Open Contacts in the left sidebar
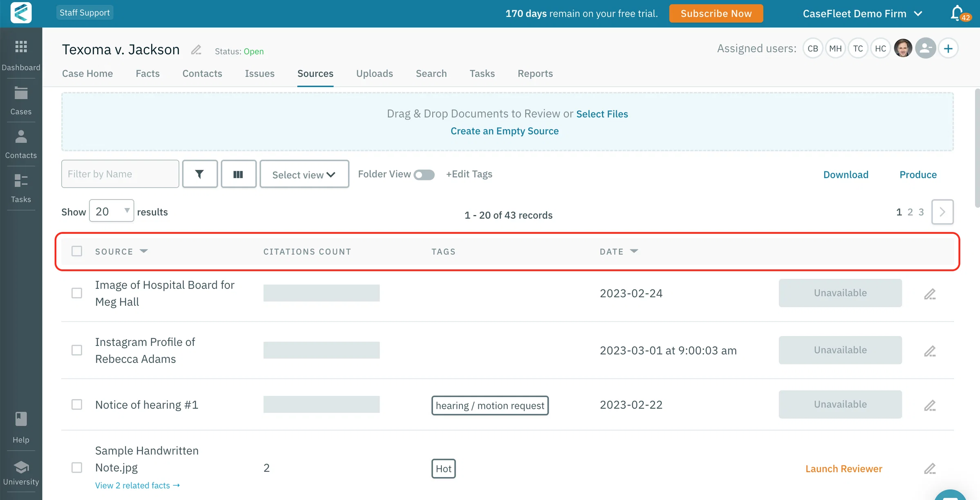Screen dimensions: 980x500 coord(21,144)
